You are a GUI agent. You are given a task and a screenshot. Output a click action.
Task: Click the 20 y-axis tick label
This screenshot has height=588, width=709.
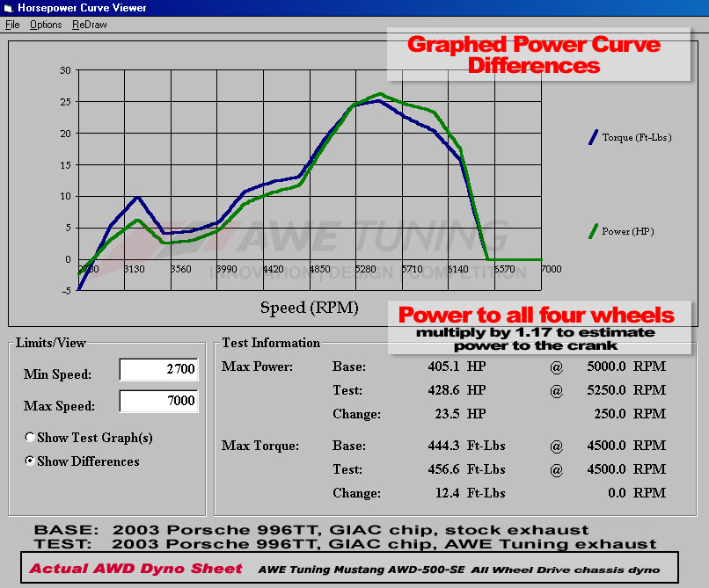(66, 134)
